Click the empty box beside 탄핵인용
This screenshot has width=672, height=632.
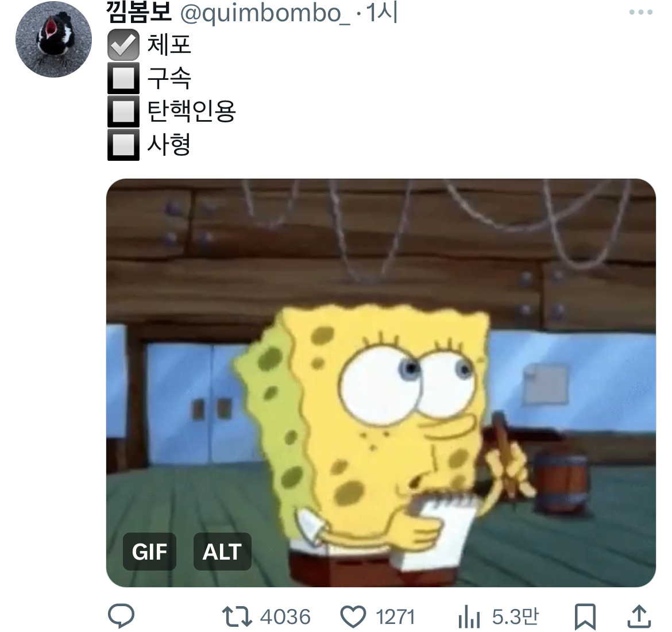click(123, 111)
